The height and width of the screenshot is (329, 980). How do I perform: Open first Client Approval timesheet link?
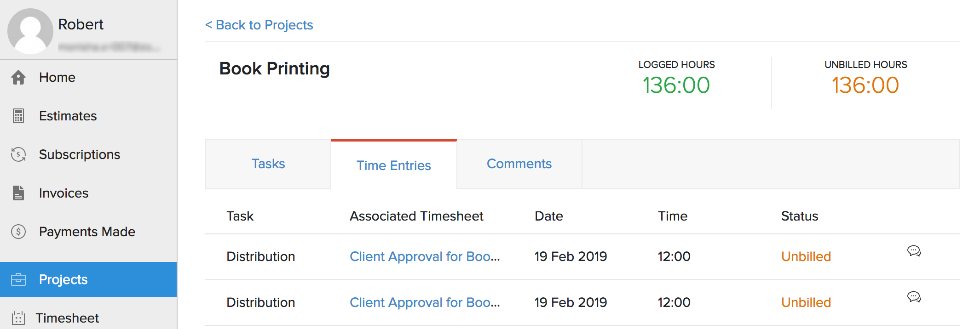tap(424, 256)
